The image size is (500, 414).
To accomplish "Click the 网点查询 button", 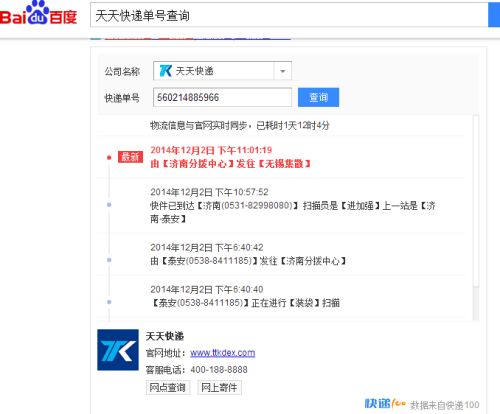I will (x=168, y=387).
